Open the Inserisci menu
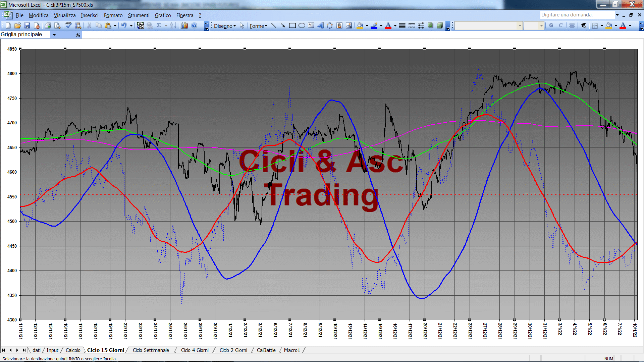Screen dimensions: 644x362 click(90, 15)
